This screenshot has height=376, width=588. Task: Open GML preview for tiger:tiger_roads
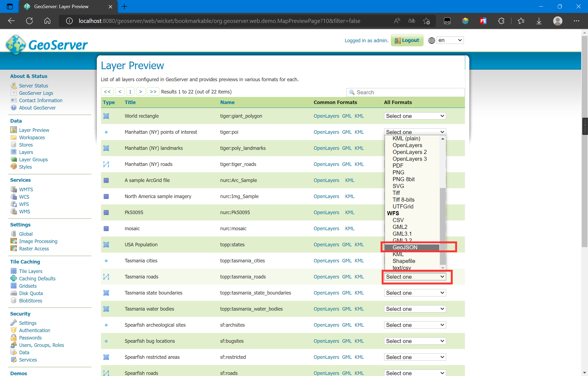coord(347,164)
